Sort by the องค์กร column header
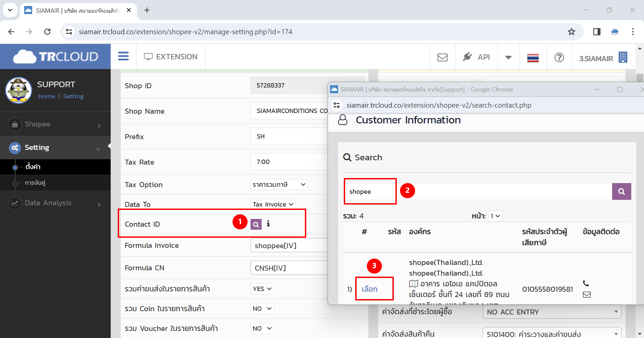The height and width of the screenshot is (338, 644). (420, 232)
